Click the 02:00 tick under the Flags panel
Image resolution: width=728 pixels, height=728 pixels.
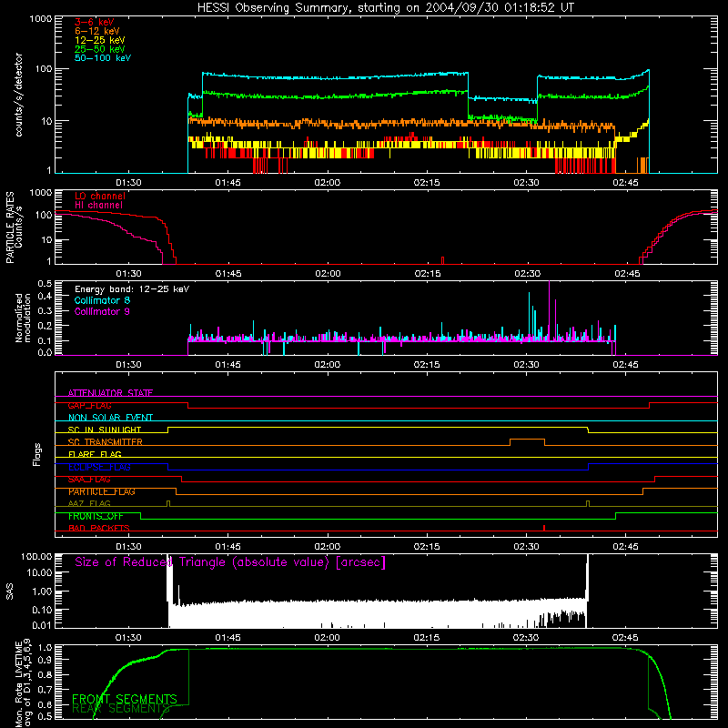click(x=328, y=547)
